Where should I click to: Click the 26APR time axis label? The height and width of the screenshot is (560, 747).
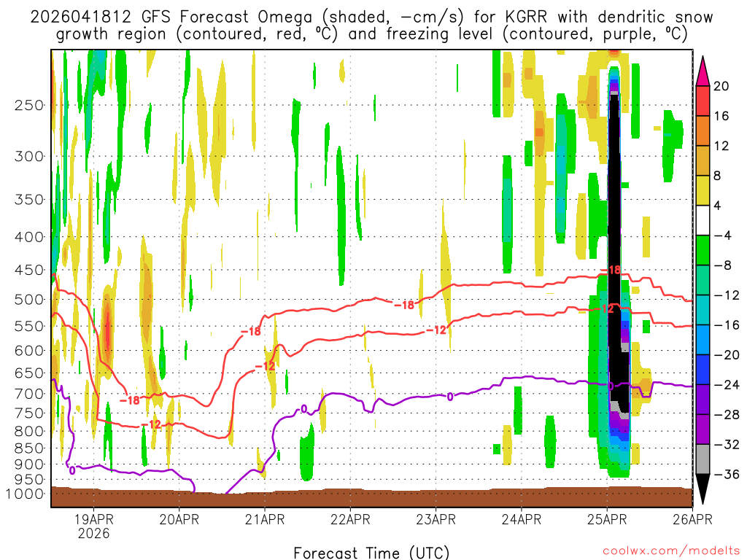692,519
